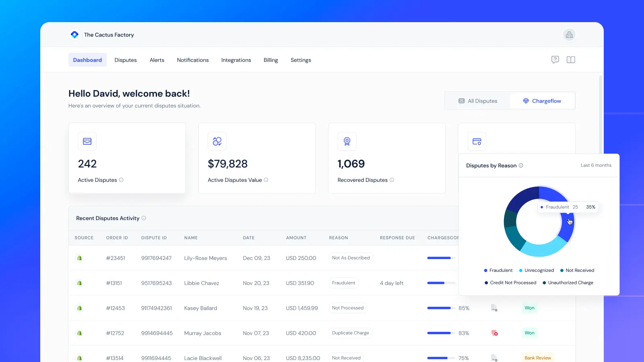Viewport: 644px width, 362px height.
Task: Click the 85% progress bar in Kasey Ballard's row
Action: click(x=440, y=308)
